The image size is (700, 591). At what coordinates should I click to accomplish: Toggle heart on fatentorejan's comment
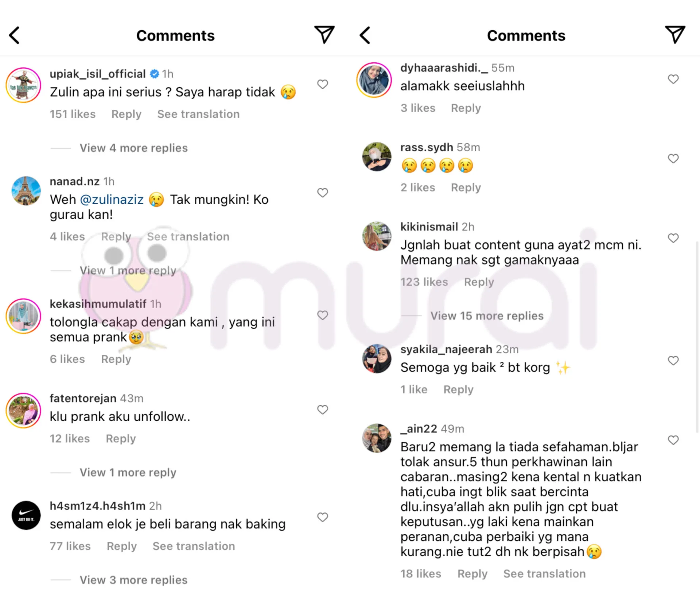(323, 409)
